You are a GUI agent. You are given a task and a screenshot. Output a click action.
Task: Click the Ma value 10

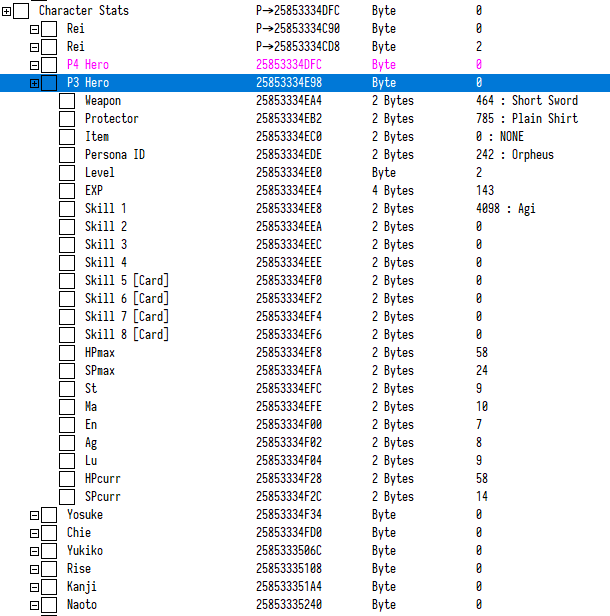pyautogui.click(x=482, y=407)
